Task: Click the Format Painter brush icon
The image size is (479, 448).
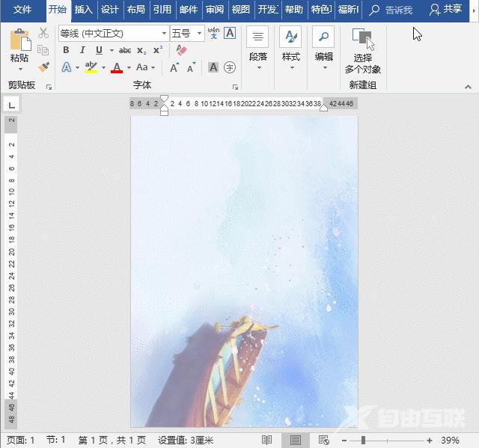Action: click(43, 67)
